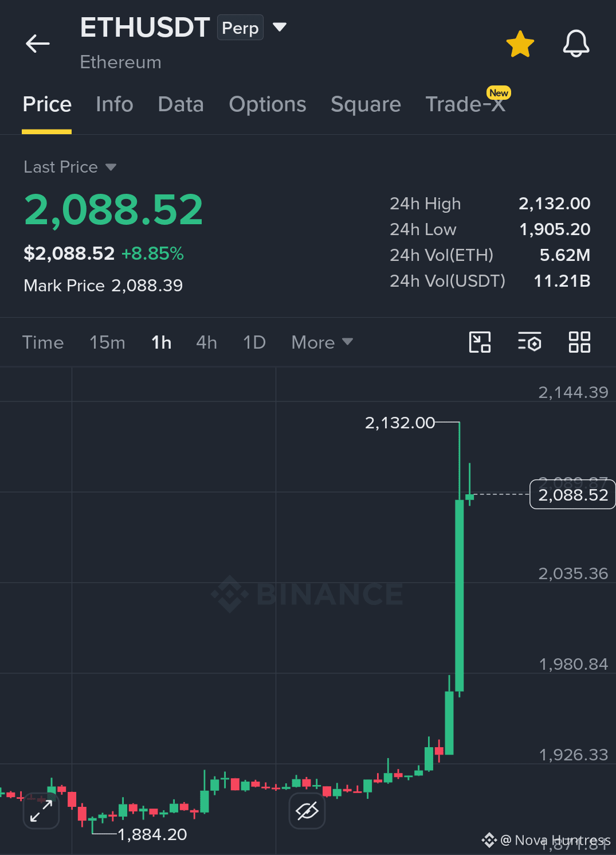Toggle the favorite star for ETHUSDT
The width and height of the screenshot is (616, 855).
(x=520, y=44)
